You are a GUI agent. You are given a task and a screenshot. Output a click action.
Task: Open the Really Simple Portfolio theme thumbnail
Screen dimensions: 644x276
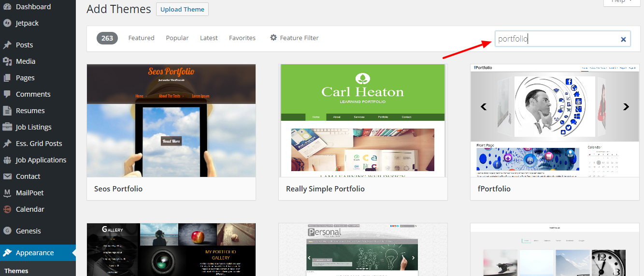pyautogui.click(x=363, y=120)
